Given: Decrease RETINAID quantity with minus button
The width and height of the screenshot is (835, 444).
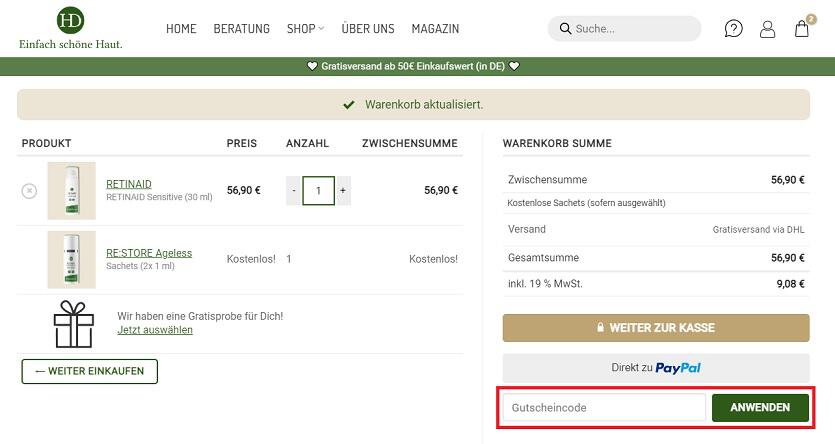Looking at the screenshot, I should click(x=294, y=191).
